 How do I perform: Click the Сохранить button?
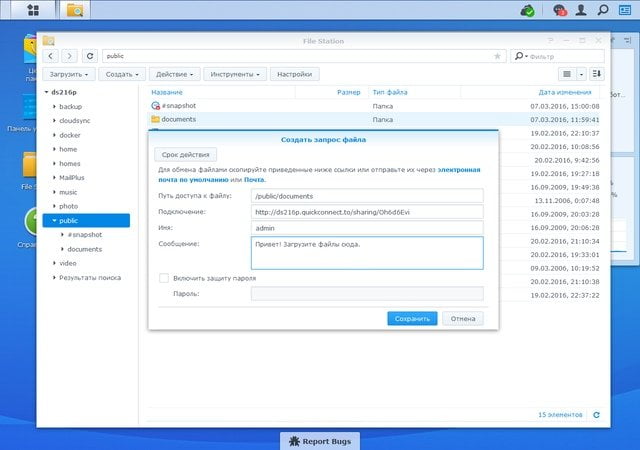[412, 319]
